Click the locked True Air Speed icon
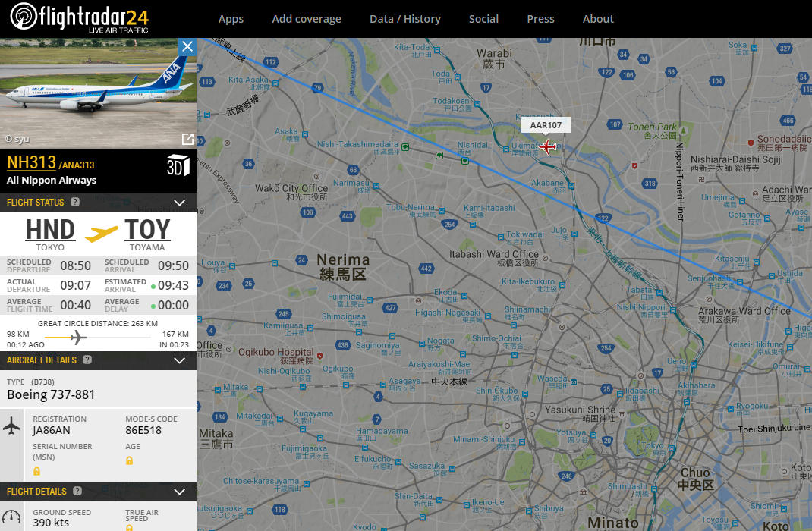Screen dimensions: 812x531 pyautogui.click(x=130, y=528)
